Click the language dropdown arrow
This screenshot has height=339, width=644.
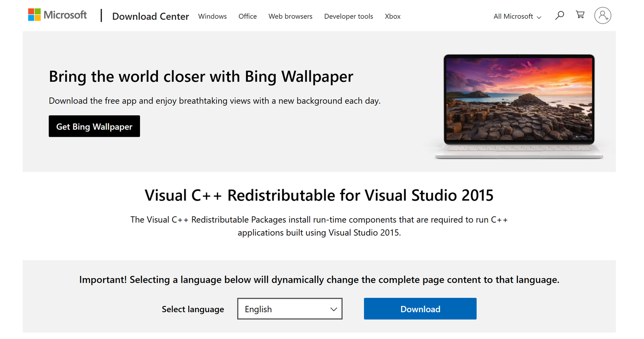pyautogui.click(x=334, y=309)
